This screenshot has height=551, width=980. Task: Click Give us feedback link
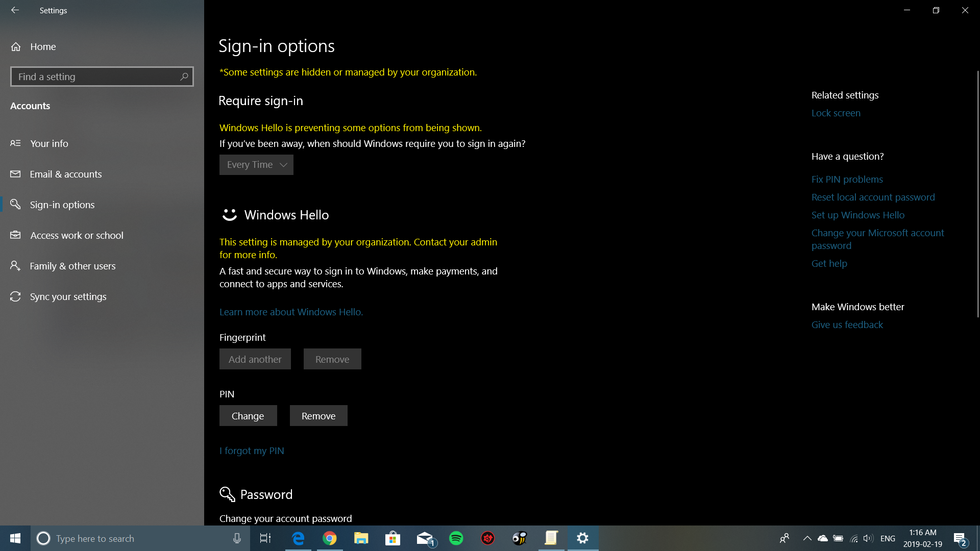click(847, 324)
